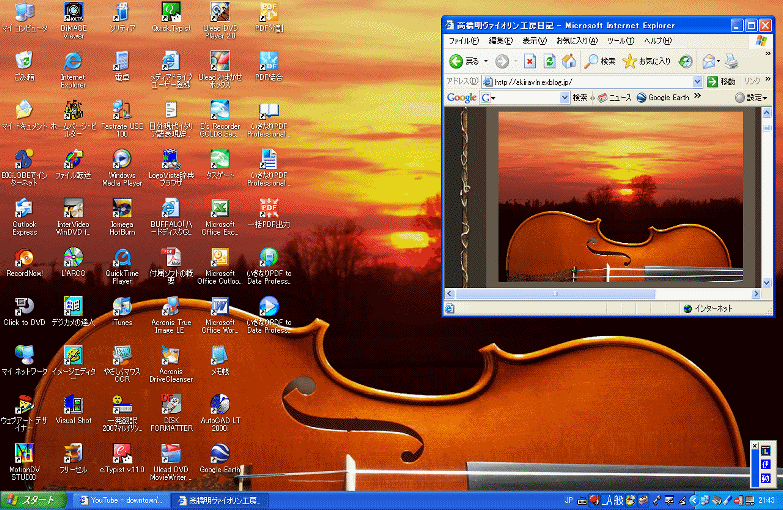Open Back button history dropdown arrow

486,61
